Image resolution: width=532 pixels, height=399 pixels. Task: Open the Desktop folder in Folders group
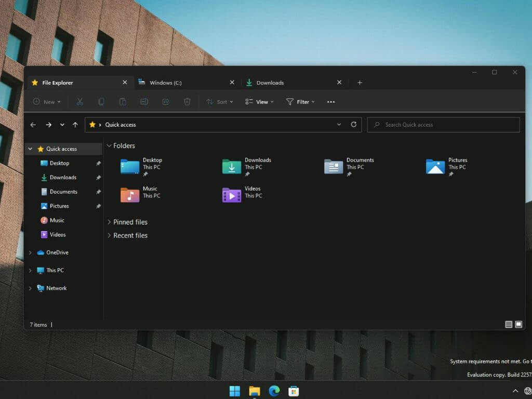pyautogui.click(x=141, y=167)
